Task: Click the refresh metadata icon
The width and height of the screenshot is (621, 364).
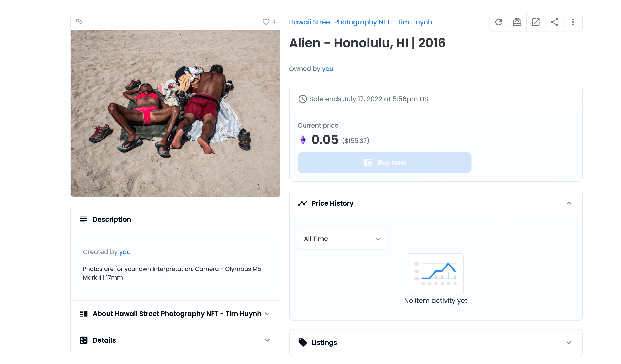Action: [x=498, y=22]
